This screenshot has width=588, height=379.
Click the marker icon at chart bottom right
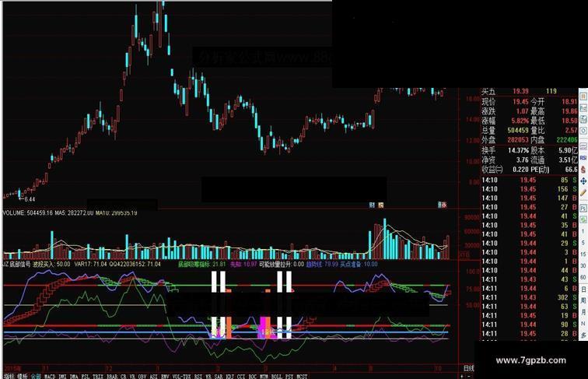point(443,205)
